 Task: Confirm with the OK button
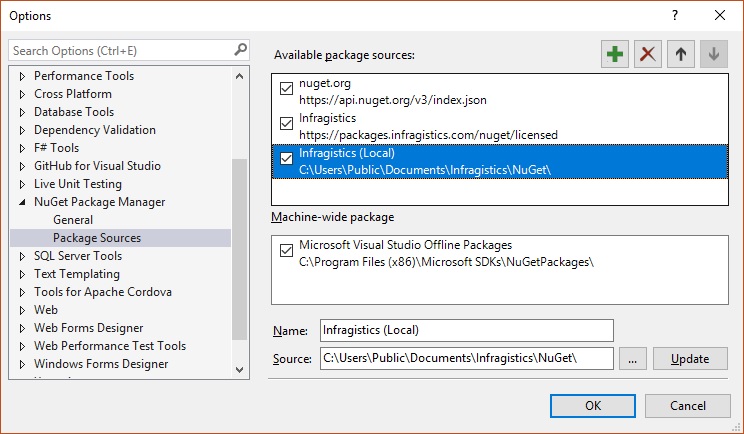click(x=593, y=405)
